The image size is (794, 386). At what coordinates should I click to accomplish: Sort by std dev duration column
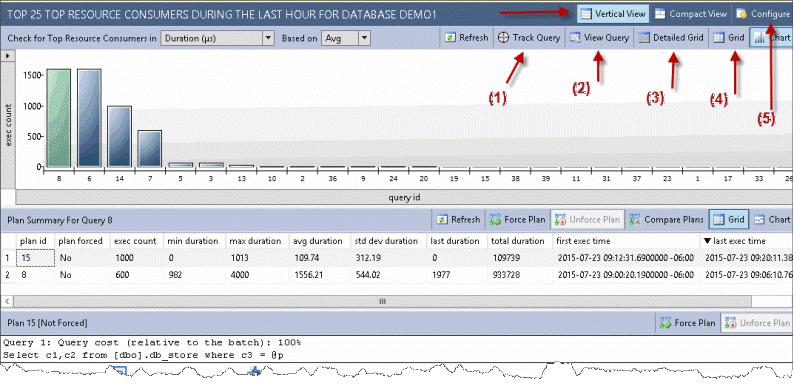pos(387,241)
